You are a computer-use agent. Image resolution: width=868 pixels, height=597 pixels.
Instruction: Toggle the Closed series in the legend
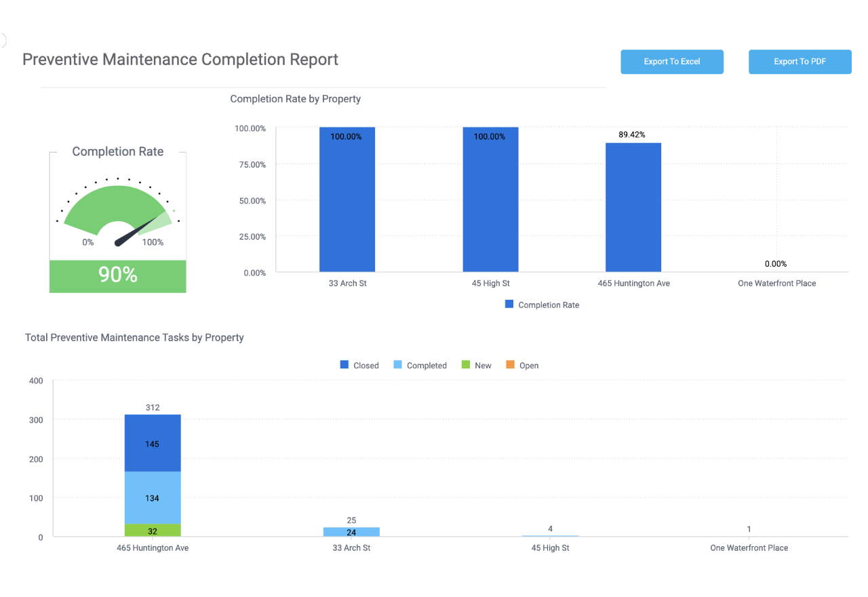click(x=359, y=365)
